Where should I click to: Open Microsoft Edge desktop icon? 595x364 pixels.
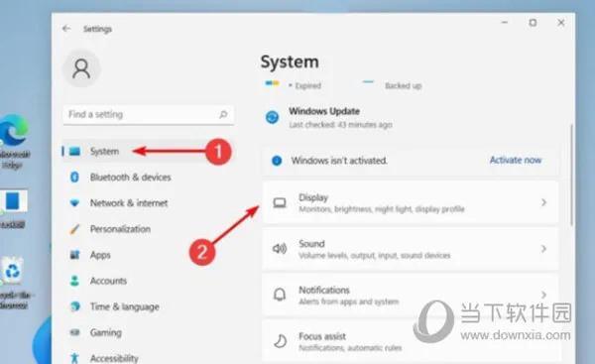coord(14,141)
